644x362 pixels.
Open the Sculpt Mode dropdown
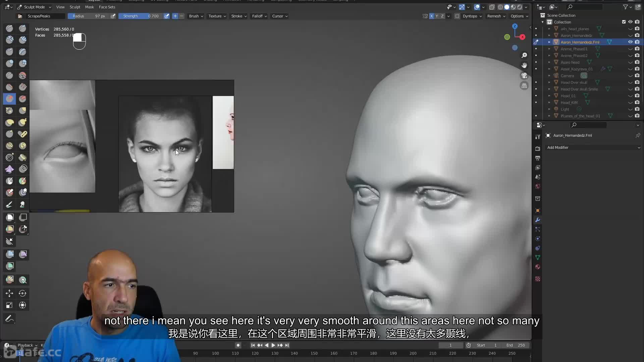coord(34,7)
